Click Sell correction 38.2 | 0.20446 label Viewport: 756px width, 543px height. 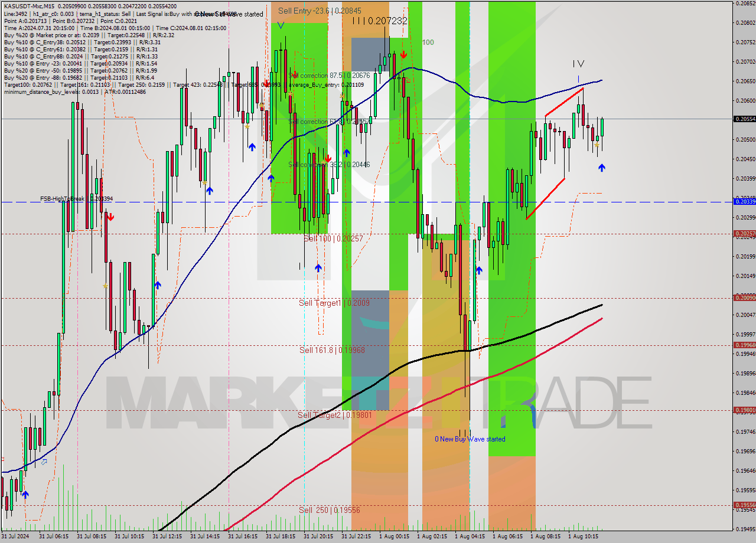pyautogui.click(x=329, y=165)
